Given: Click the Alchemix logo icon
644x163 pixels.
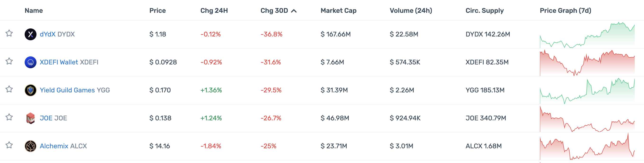Looking at the screenshot, I should tap(31, 146).
